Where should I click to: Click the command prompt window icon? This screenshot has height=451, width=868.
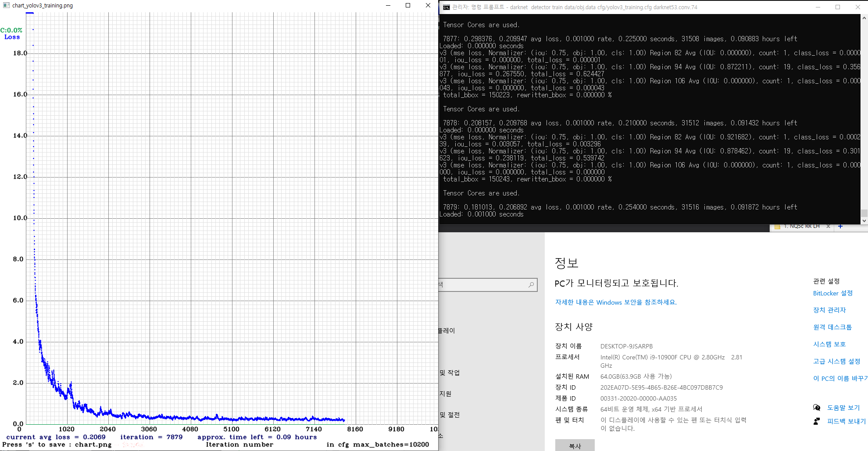[446, 7]
